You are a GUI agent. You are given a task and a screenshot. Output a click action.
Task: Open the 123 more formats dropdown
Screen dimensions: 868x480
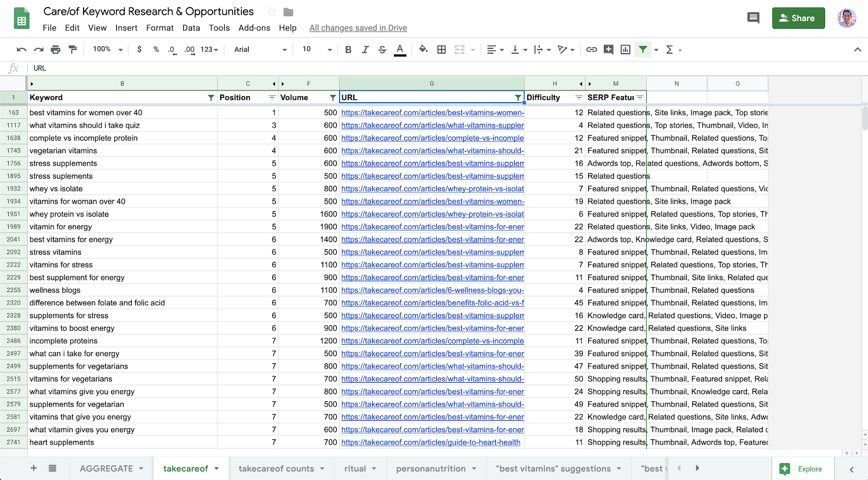coord(209,49)
